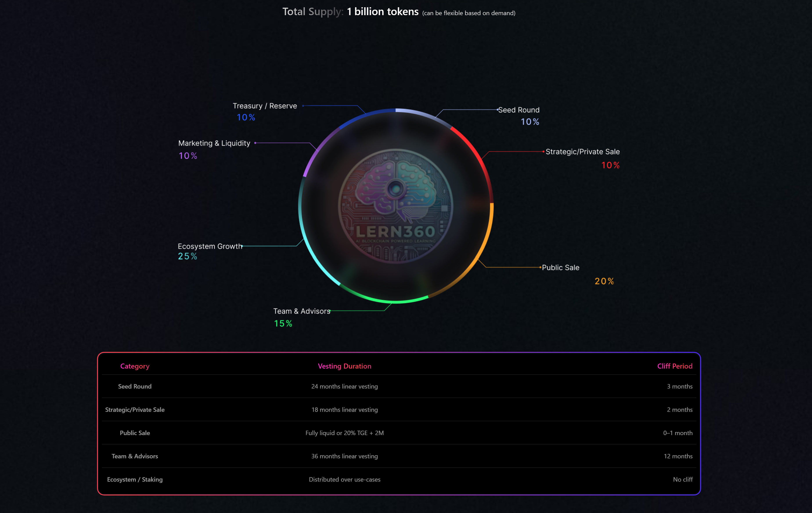
Task: Select Team & Advisors table row name
Action: (x=135, y=456)
